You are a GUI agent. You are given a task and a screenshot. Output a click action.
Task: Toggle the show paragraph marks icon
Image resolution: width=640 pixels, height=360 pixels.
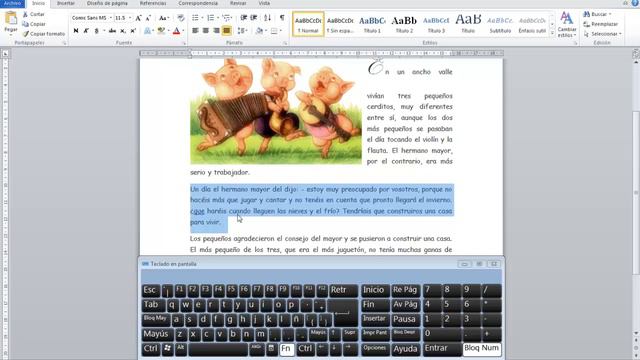282,18
